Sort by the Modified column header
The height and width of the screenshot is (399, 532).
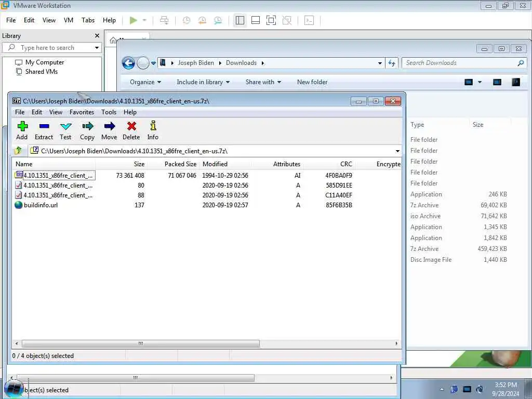(215, 164)
